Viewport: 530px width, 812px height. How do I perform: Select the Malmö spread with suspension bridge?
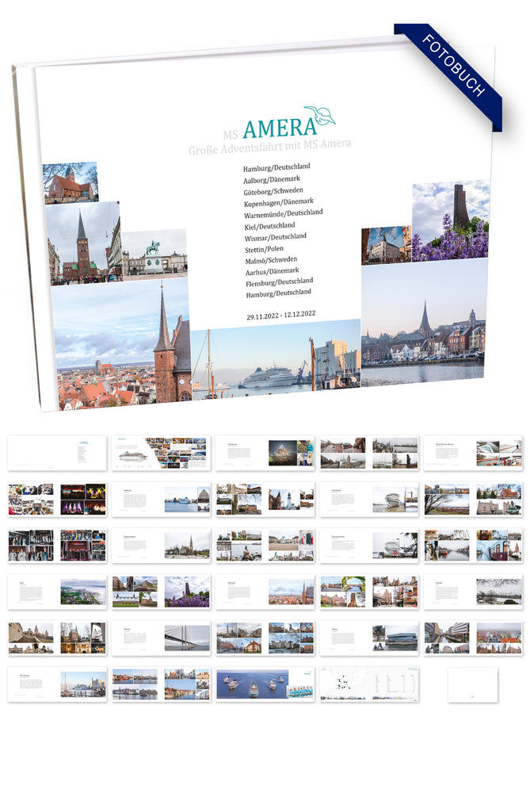coord(161,638)
